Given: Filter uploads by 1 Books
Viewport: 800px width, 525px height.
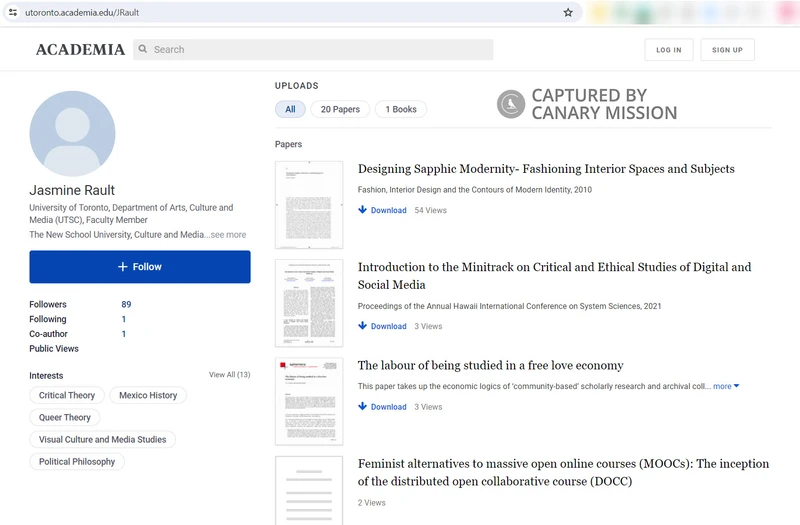Looking at the screenshot, I should [x=401, y=109].
